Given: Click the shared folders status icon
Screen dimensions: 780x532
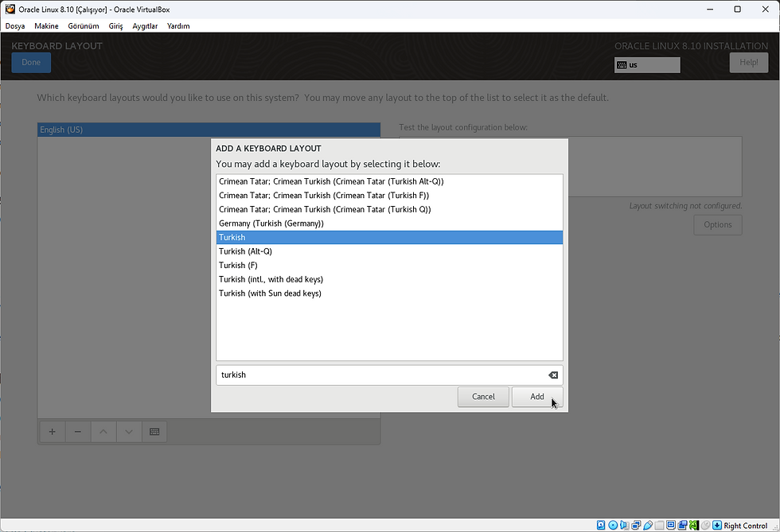Looking at the screenshot, I should click(659, 525).
